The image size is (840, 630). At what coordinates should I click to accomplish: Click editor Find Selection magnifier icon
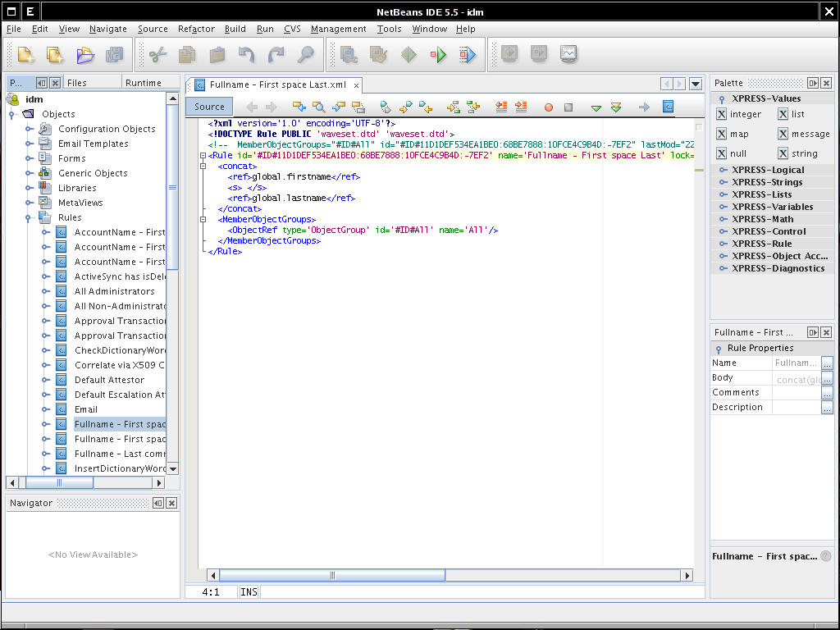pyautogui.click(x=319, y=107)
